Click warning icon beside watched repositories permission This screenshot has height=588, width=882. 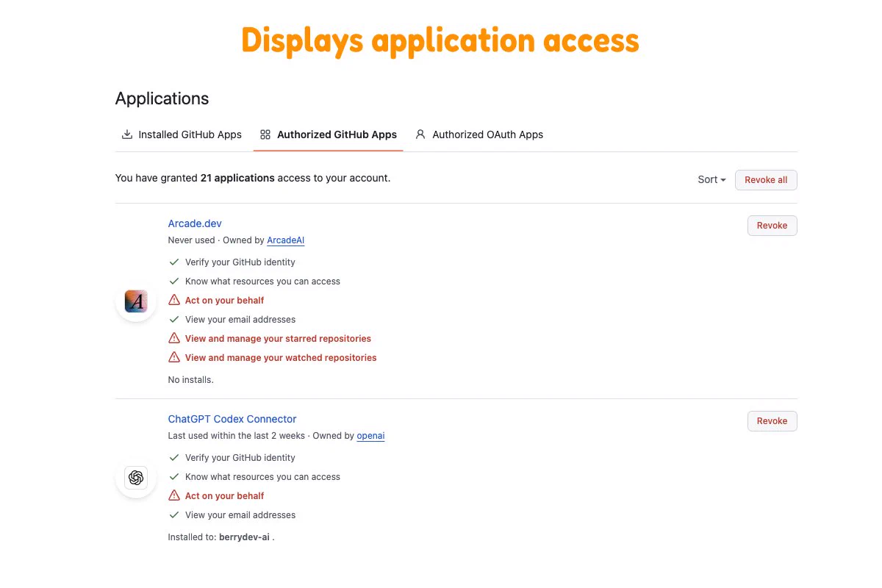tap(174, 357)
